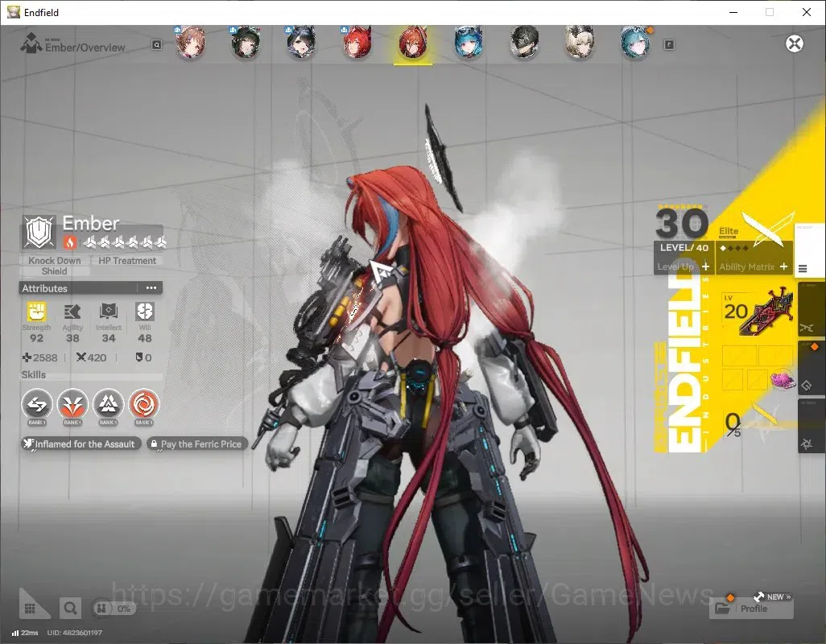Click the Elite crossed-swords emblem
The image size is (826, 644).
(768, 229)
